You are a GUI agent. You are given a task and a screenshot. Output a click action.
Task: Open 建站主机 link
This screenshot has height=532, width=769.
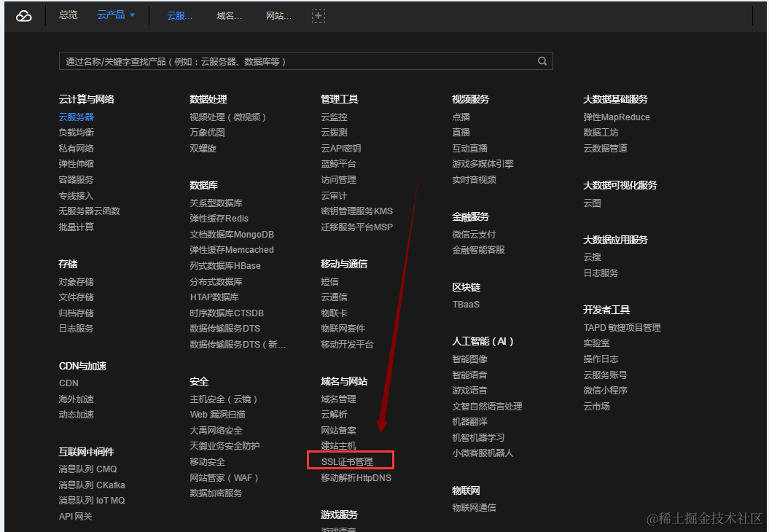point(338,446)
